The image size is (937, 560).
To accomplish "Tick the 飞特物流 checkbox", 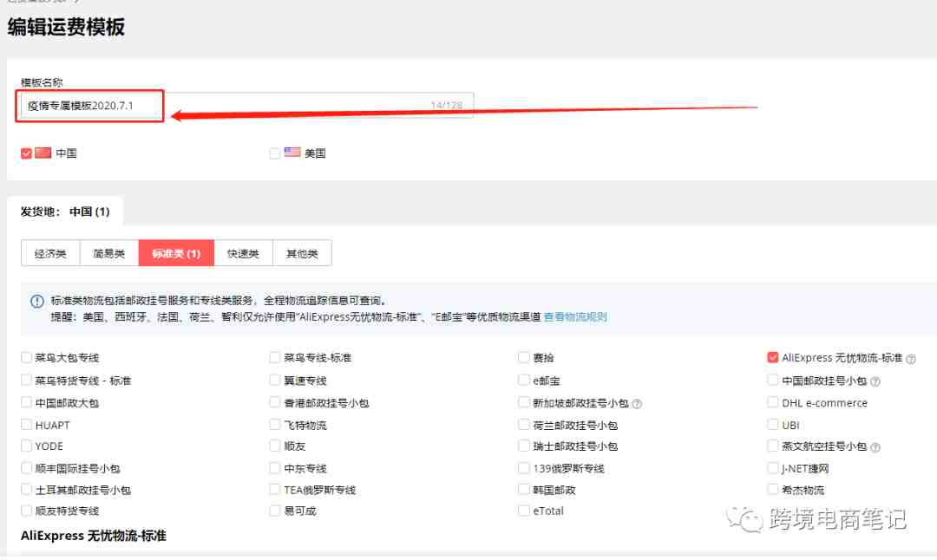I will click(x=275, y=425).
